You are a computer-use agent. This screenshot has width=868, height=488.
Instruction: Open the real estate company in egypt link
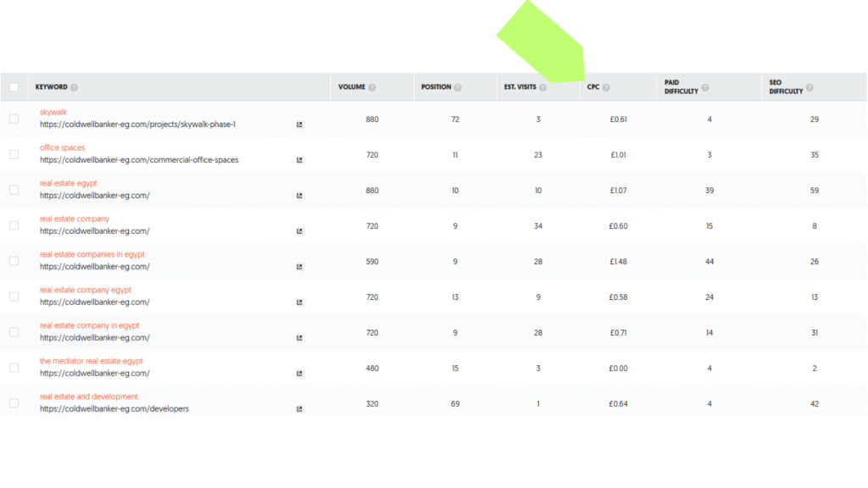point(89,325)
